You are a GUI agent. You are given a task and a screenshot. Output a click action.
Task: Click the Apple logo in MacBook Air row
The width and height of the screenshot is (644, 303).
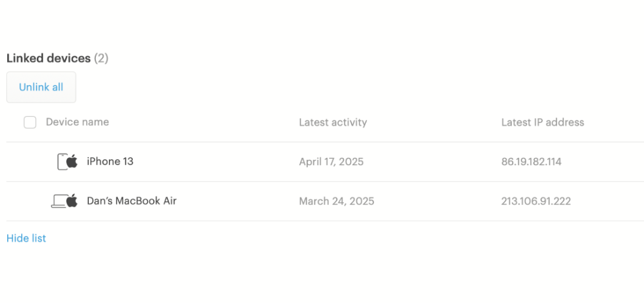(x=72, y=200)
